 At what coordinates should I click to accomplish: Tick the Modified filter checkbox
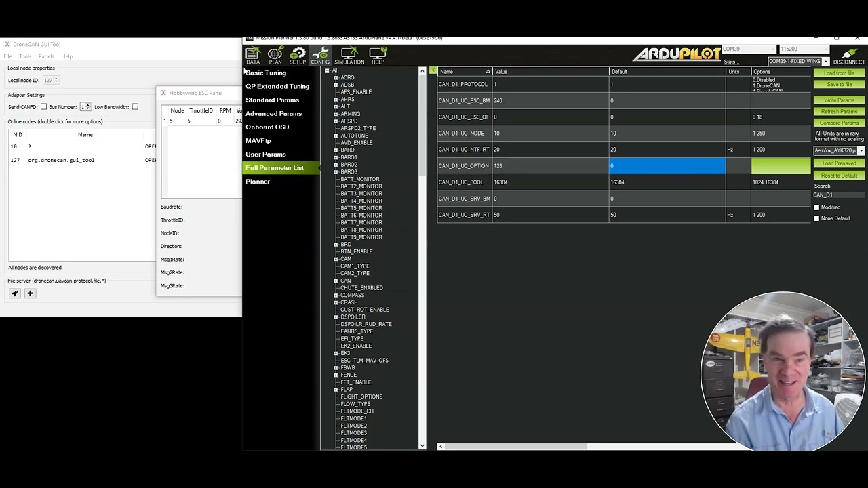click(816, 207)
